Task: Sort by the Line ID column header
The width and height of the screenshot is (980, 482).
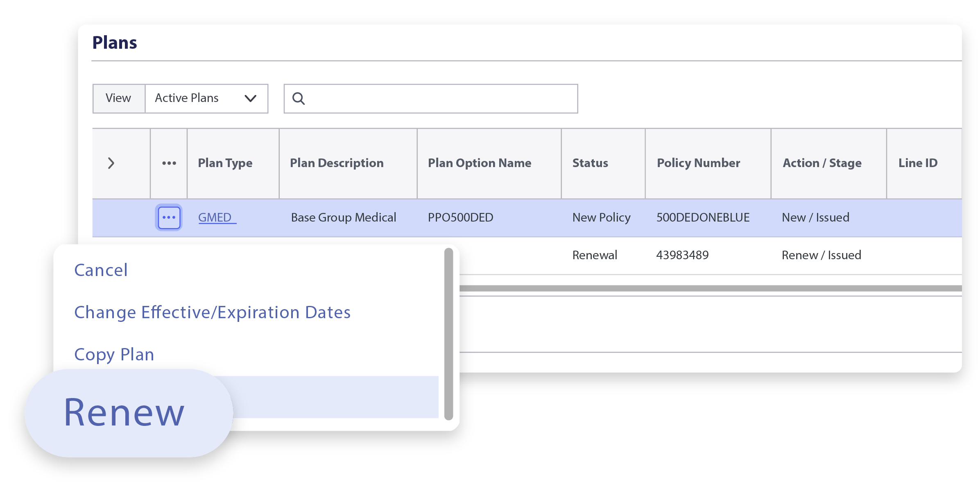Action: (x=918, y=163)
